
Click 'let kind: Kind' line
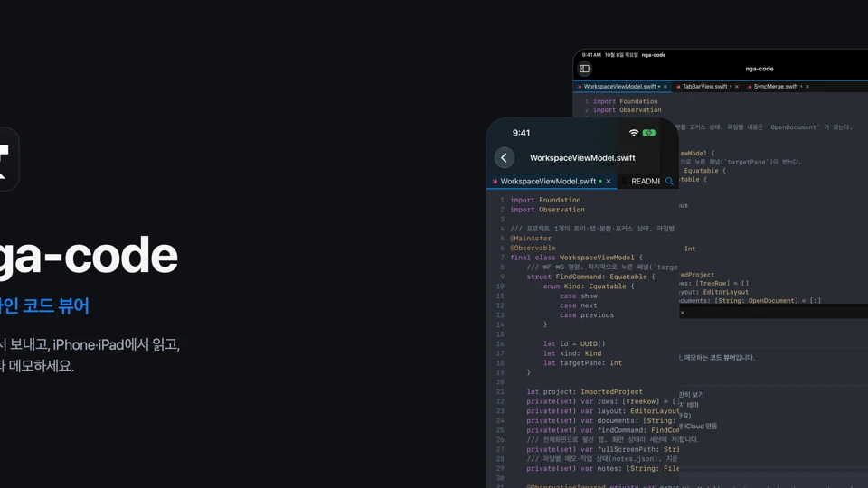click(572, 353)
